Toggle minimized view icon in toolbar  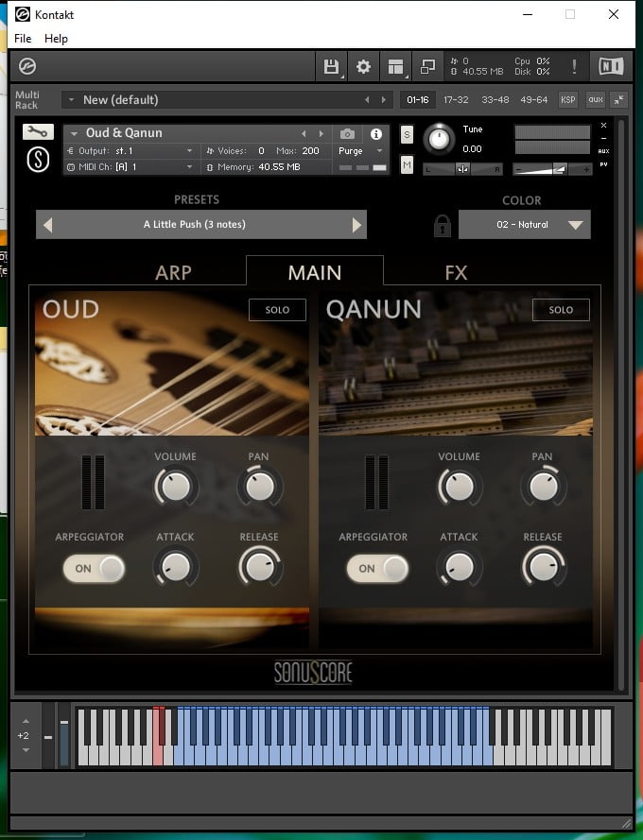[x=428, y=66]
